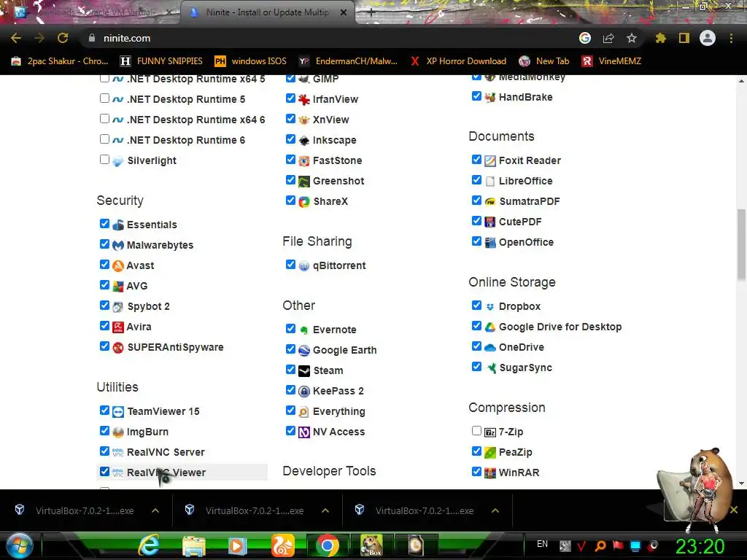Image resolution: width=747 pixels, height=560 pixels.
Task: Click the Evernote elephant icon
Action: click(x=304, y=330)
